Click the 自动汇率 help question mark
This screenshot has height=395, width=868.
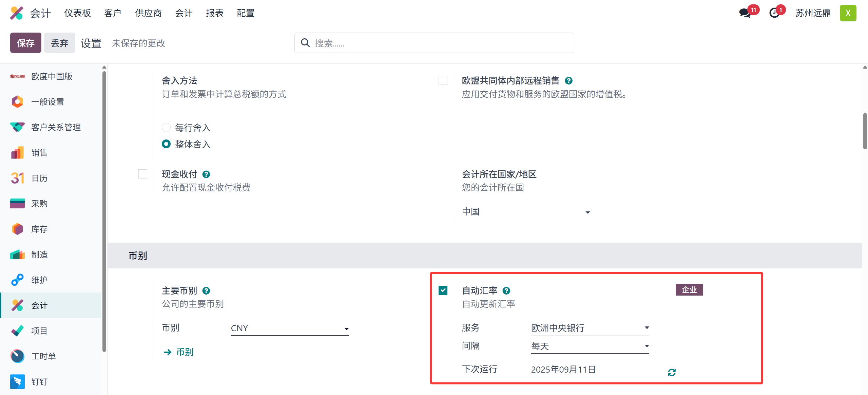[x=506, y=290]
